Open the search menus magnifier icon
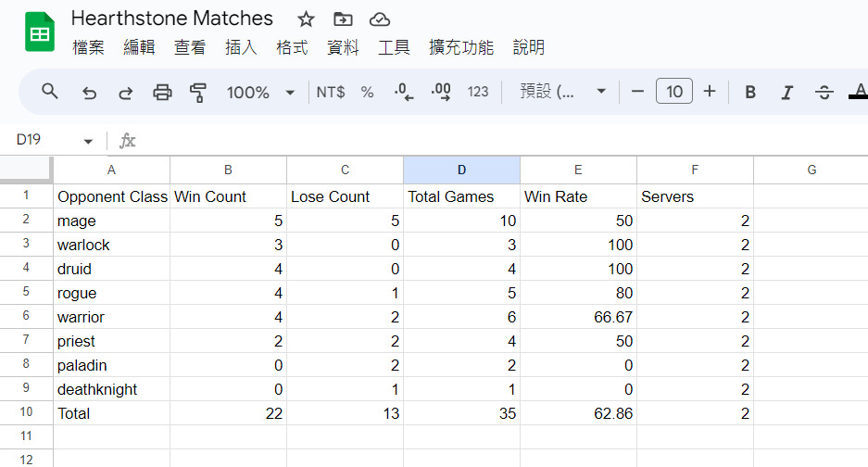This screenshot has height=467, width=868. (x=50, y=92)
